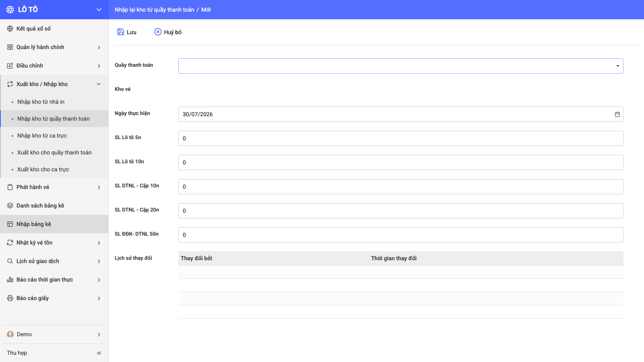Expand the Phát hành vé submenu
Screen dimensions: 644x362
point(54,187)
